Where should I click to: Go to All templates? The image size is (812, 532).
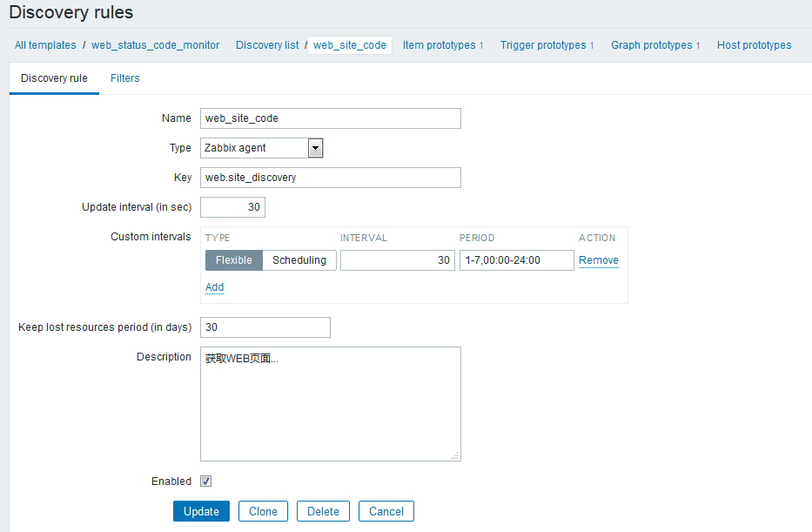point(45,45)
